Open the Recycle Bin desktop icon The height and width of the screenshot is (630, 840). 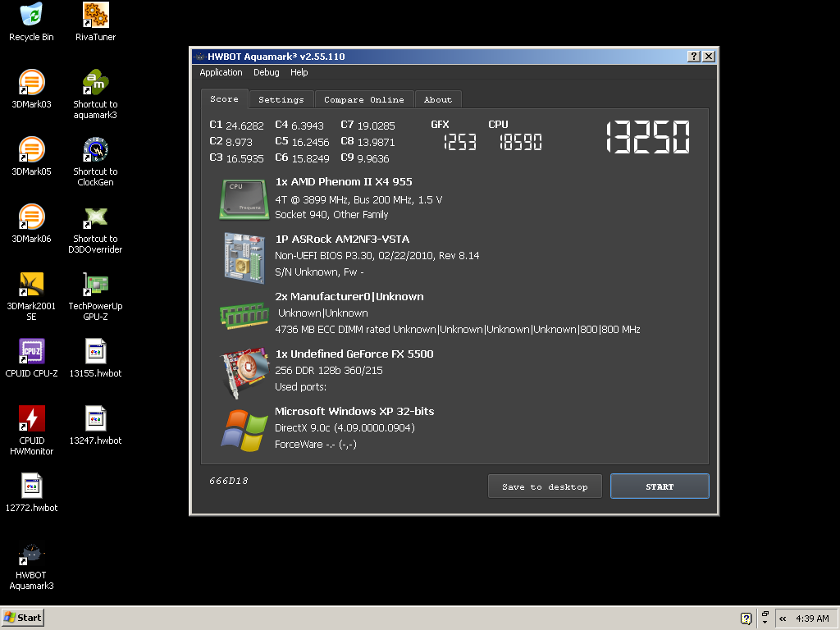tap(32, 22)
